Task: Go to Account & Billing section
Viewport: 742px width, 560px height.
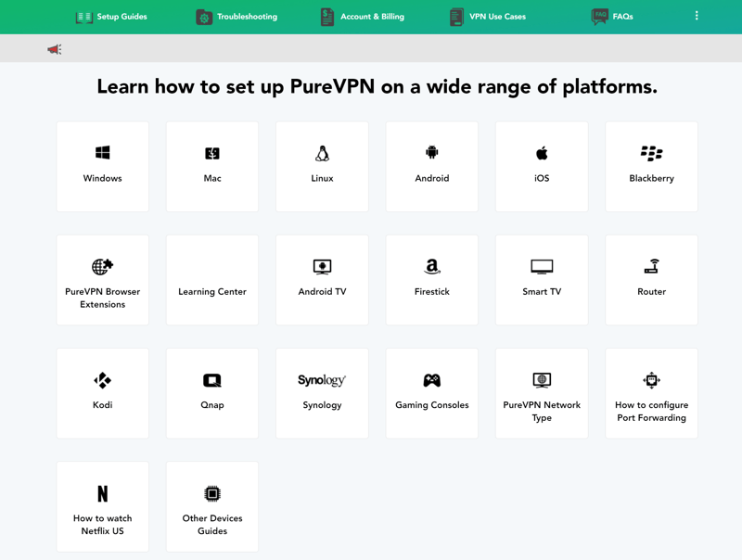Action: click(x=363, y=17)
